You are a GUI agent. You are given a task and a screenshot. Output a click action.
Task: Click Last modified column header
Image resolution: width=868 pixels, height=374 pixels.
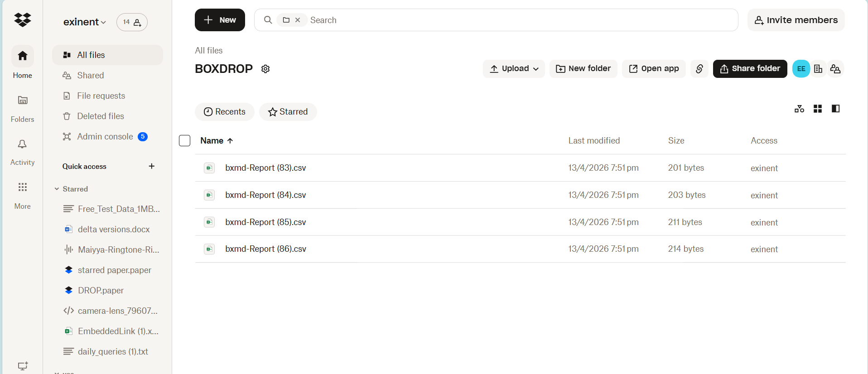pyautogui.click(x=594, y=141)
